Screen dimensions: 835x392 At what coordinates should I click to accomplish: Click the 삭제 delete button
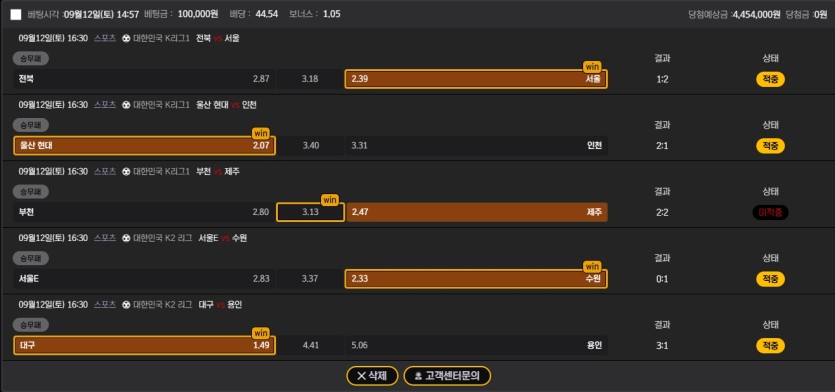[372, 375]
